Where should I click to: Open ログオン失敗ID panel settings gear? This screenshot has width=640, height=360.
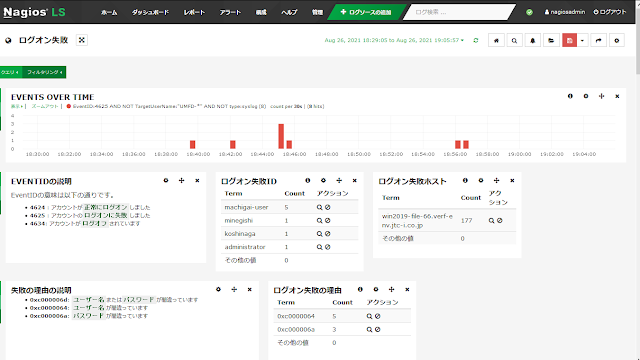(323, 180)
